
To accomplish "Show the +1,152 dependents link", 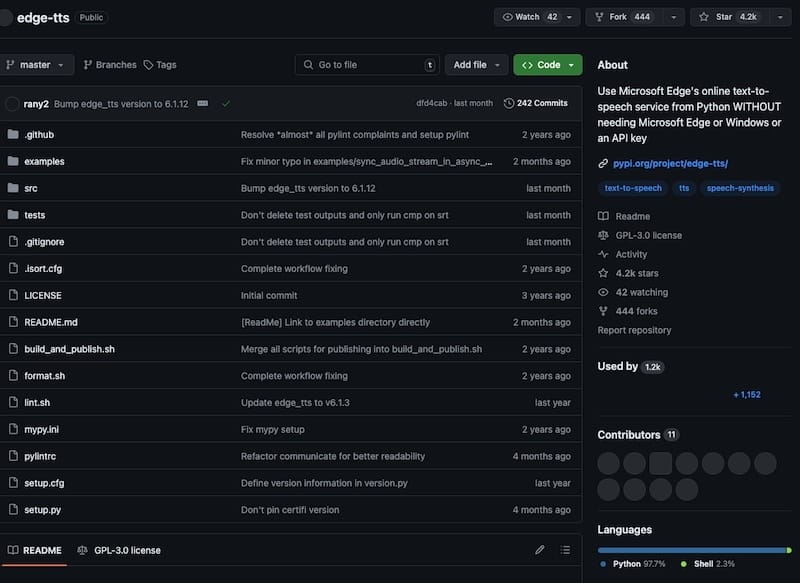I will 747,394.
